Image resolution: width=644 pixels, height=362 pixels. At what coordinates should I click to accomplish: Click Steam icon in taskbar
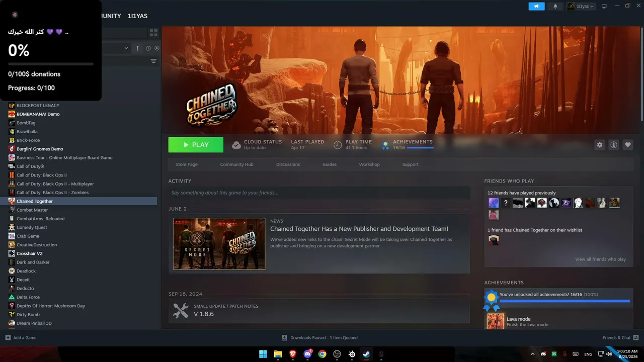pyautogui.click(x=367, y=354)
